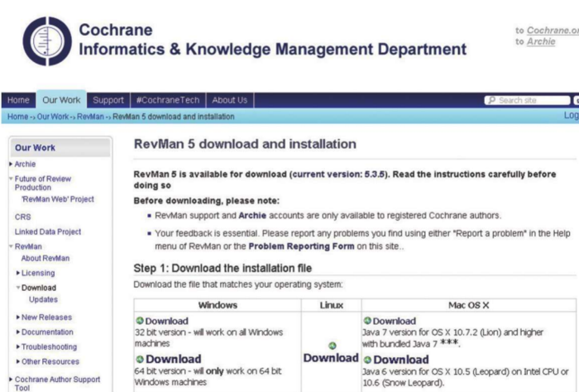
Task: Open the Home navigation tab
Action: click(18, 100)
